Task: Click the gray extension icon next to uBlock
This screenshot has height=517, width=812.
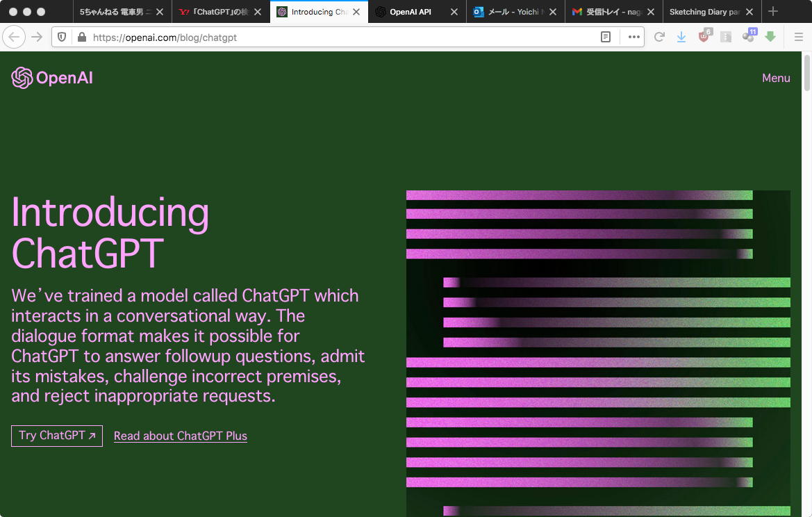Action: coord(726,37)
